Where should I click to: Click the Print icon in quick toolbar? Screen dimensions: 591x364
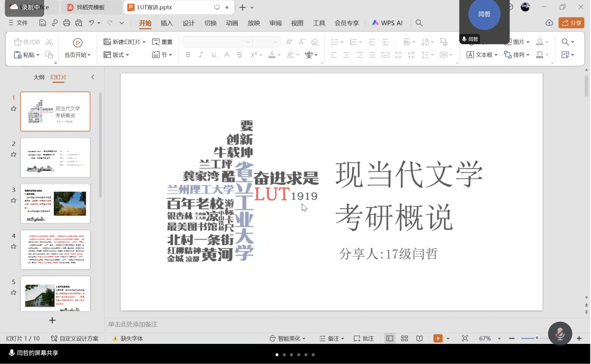(67, 23)
